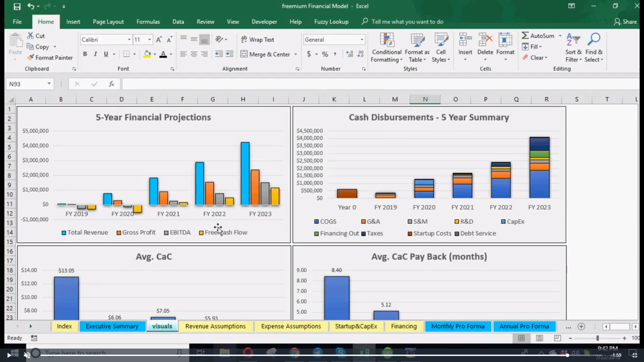644x362 pixels.
Task: Apply percent style format
Action: pyautogui.click(x=325, y=54)
